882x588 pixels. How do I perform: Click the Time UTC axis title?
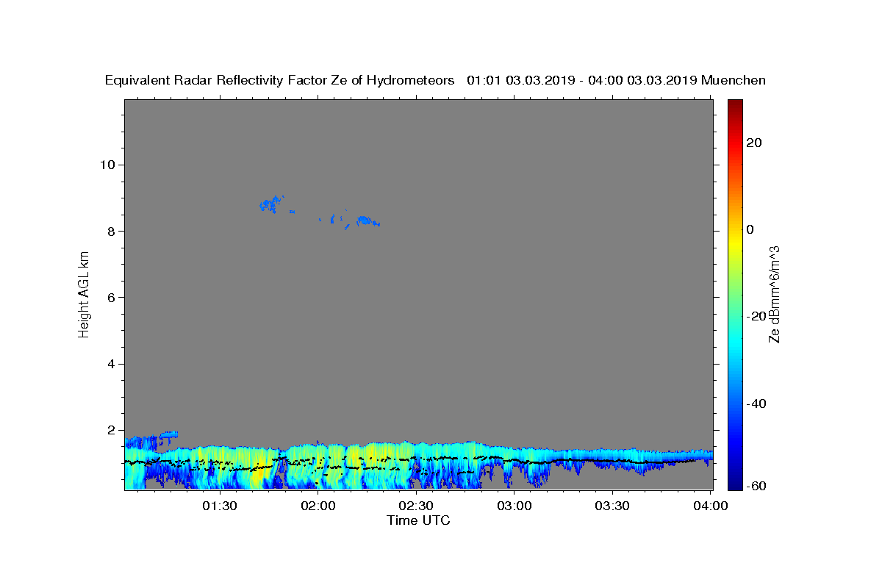[418, 520]
